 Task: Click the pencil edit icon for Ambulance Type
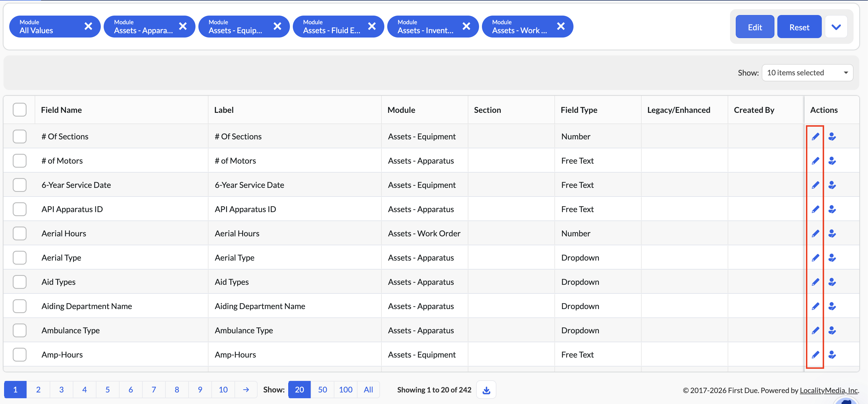[815, 330]
